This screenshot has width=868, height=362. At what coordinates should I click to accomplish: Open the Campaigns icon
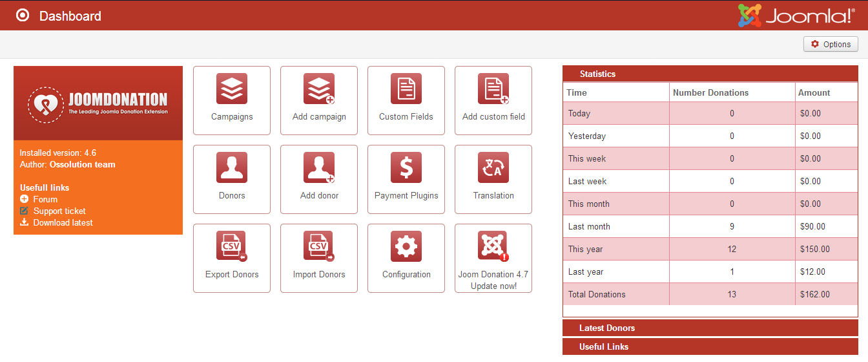point(232,89)
